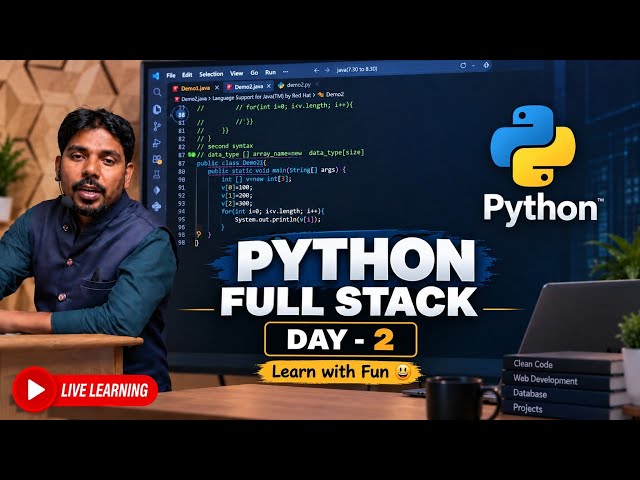
Task: Go forward with the right arrow
Action: [x=327, y=70]
